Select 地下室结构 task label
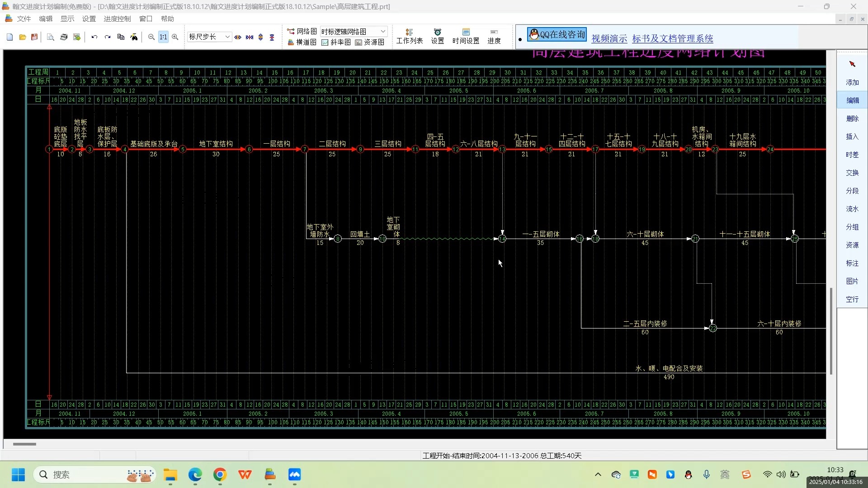Image resolution: width=868 pixels, height=488 pixels. pos(216,144)
